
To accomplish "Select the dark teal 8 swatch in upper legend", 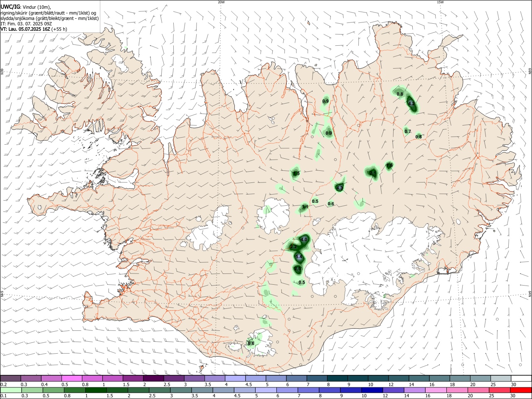I will click(337, 378).
